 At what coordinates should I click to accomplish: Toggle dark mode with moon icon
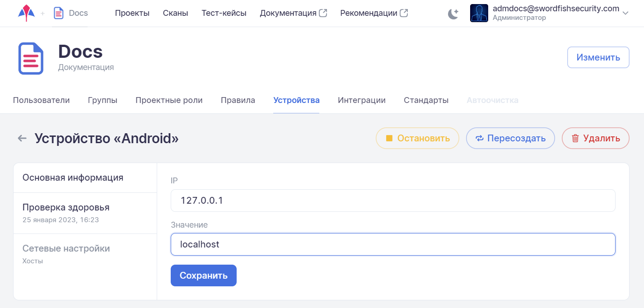[x=453, y=14]
